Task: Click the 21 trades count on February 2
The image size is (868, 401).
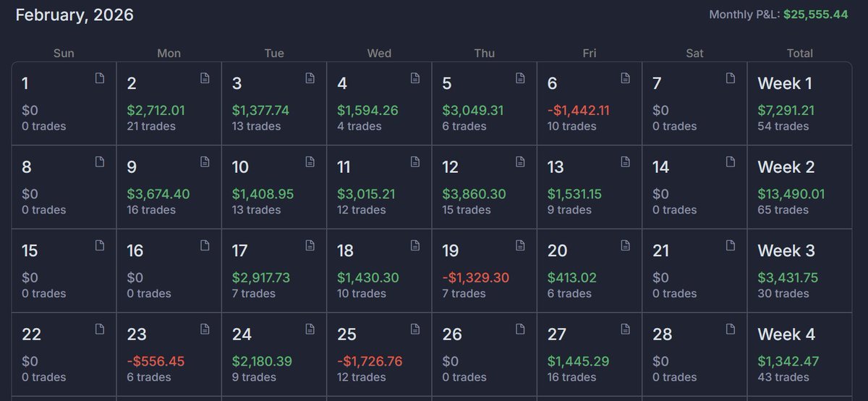Action: [151, 127]
